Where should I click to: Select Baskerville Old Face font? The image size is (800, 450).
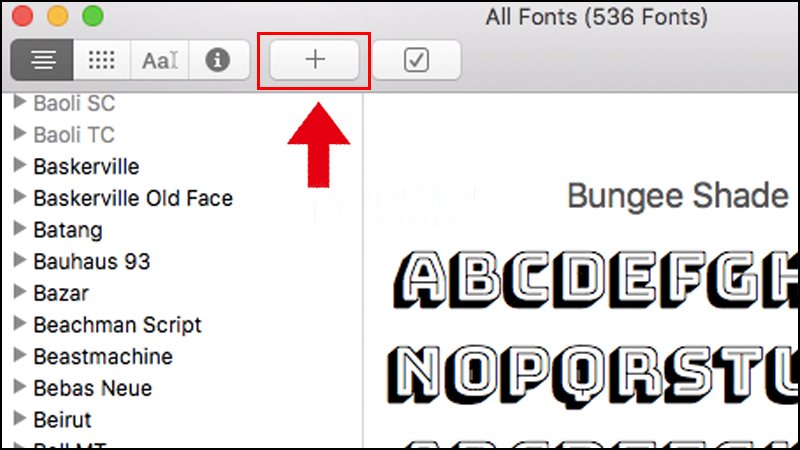[x=132, y=198]
